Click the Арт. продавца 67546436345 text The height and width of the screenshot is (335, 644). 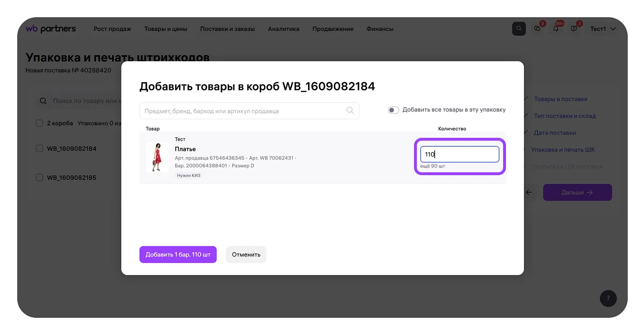[209, 158]
